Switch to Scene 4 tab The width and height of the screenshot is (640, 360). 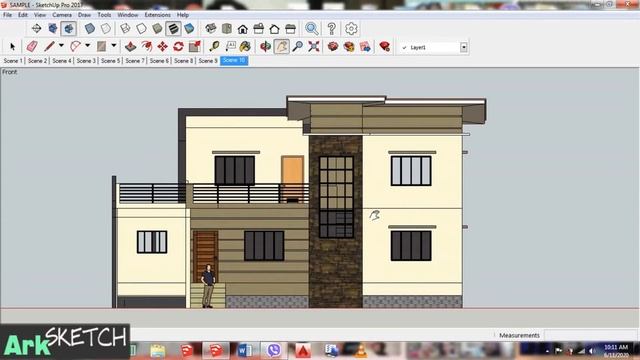(x=62, y=61)
